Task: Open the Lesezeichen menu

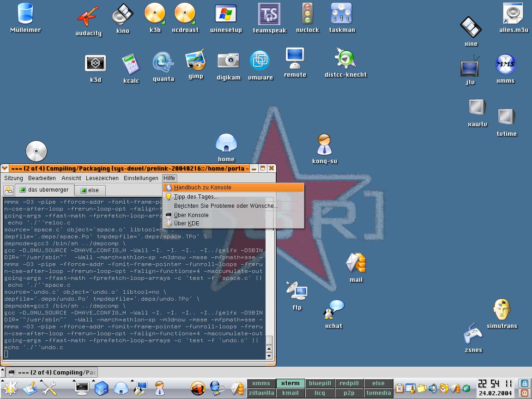Action: 102,178
